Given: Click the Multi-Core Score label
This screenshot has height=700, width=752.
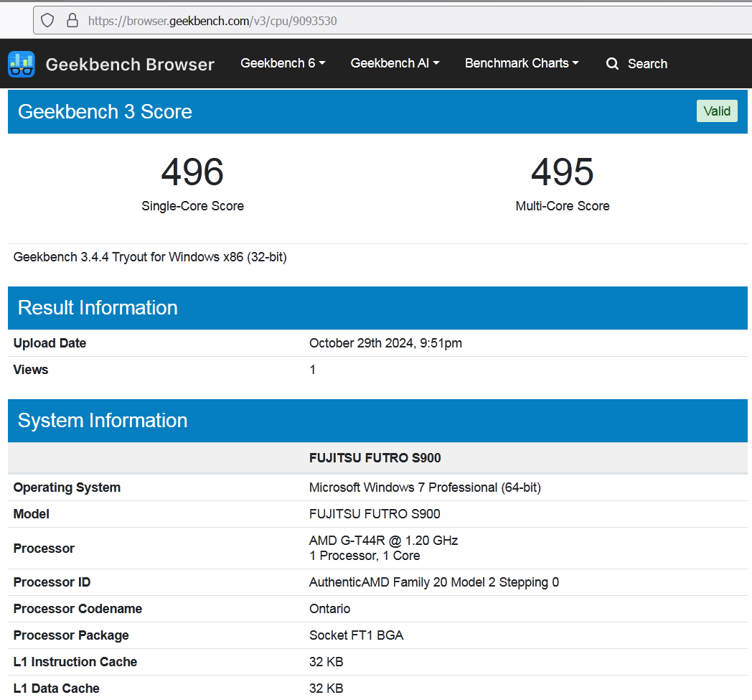Looking at the screenshot, I should click(563, 206).
